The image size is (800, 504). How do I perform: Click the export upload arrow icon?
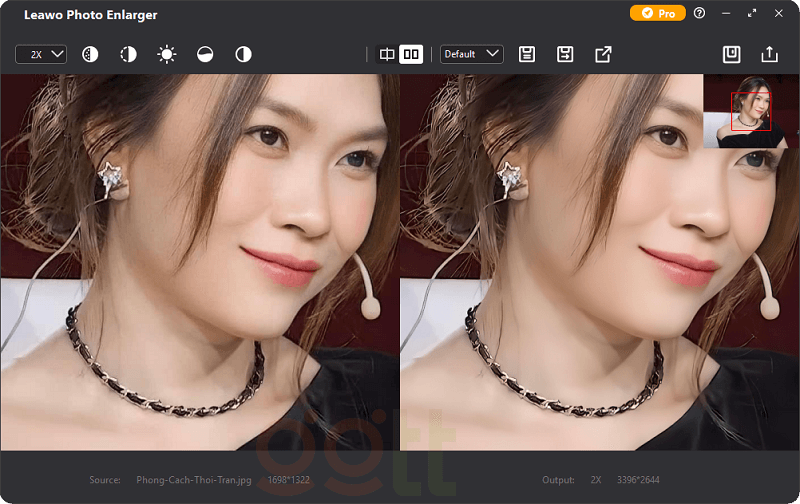tap(769, 54)
